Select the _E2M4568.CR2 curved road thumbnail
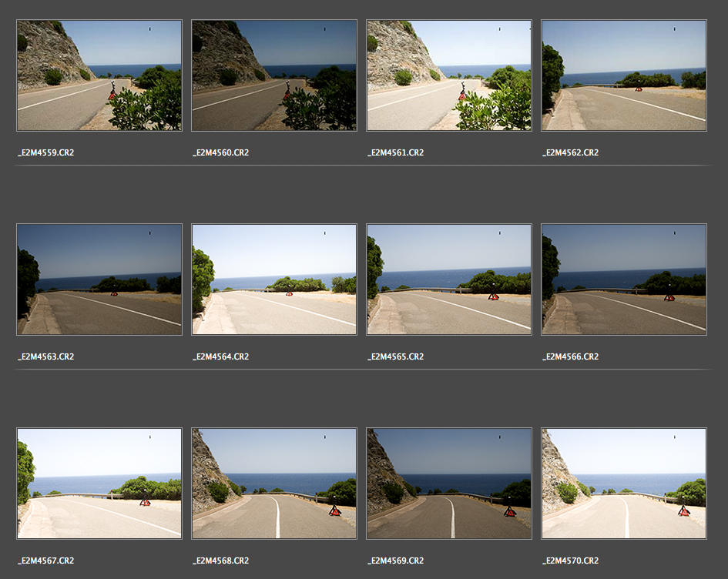Screen dimensions: 728x579 point(273,484)
